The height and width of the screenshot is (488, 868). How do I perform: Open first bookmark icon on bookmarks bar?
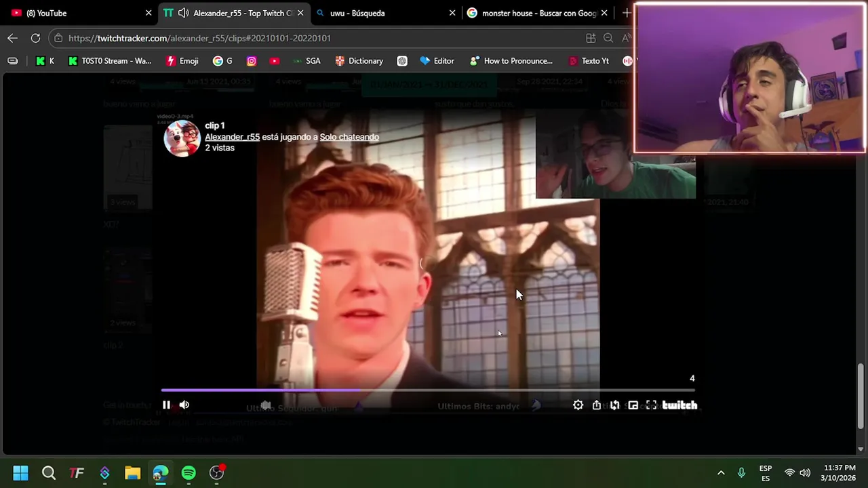coord(12,61)
